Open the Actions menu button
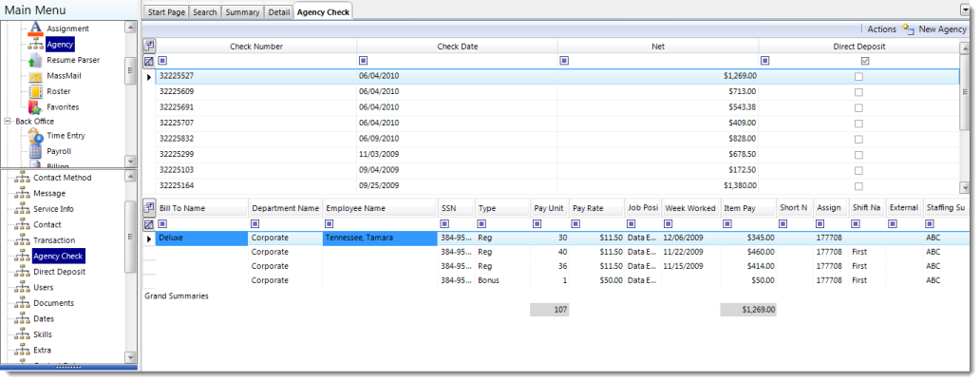This screenshot has width=980, height=382. (x=881, y=29)
